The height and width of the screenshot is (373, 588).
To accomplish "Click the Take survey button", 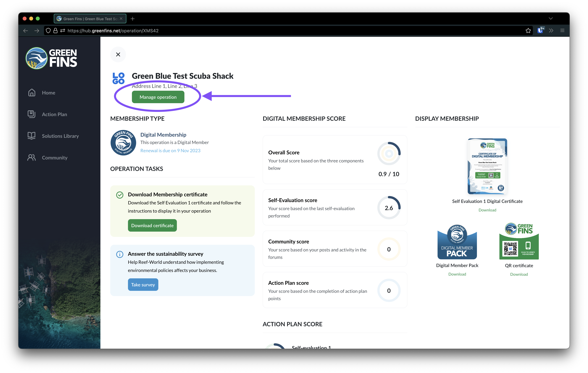I will (x=143, y=285).
